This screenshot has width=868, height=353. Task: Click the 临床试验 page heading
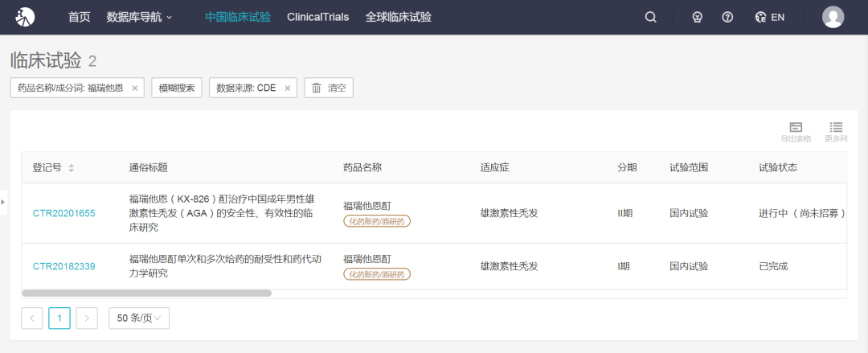coord(46,60)
